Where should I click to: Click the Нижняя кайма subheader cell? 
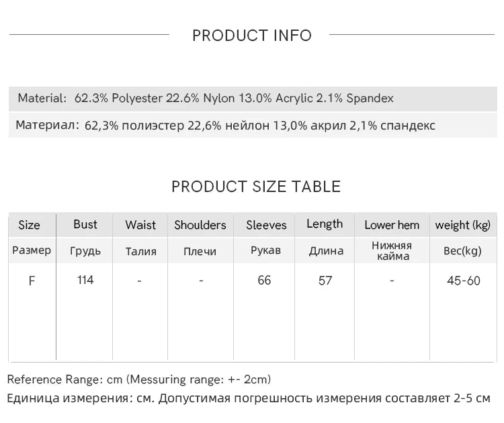392,250
